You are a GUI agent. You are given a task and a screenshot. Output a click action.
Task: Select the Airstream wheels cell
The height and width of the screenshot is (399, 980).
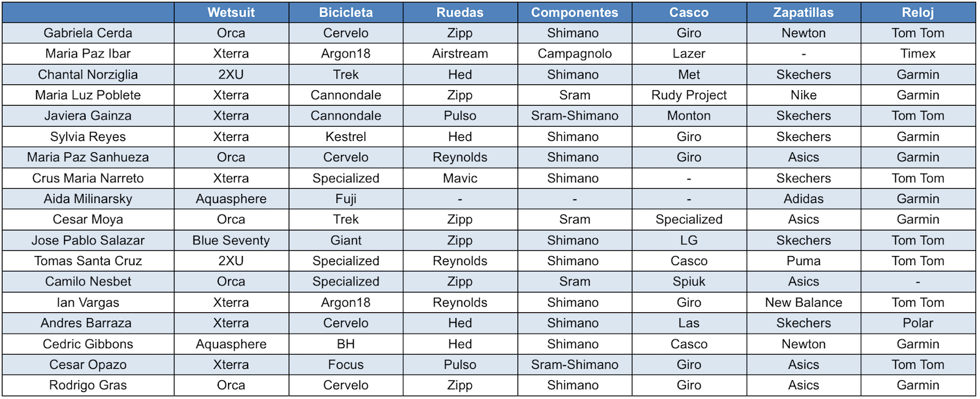pos(460,54)
